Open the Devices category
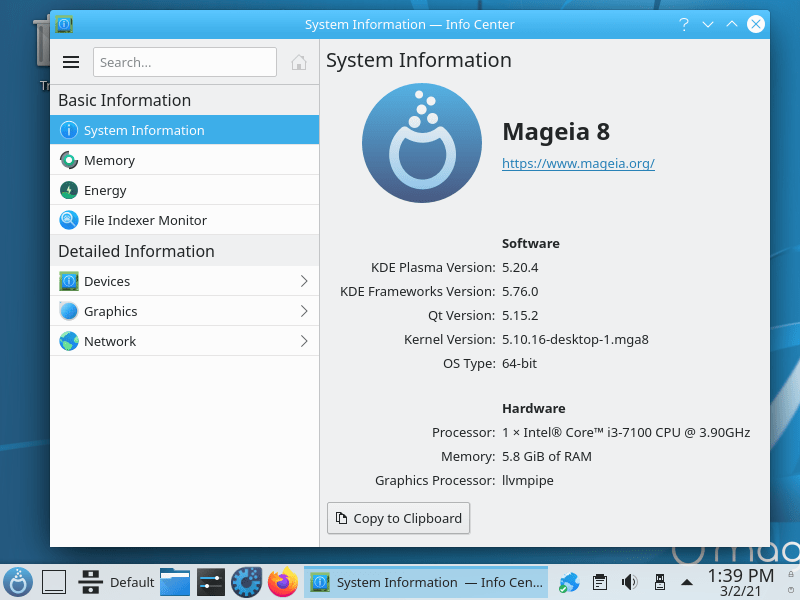This screenshot has width=800, height=600. (x=185, y=281)
